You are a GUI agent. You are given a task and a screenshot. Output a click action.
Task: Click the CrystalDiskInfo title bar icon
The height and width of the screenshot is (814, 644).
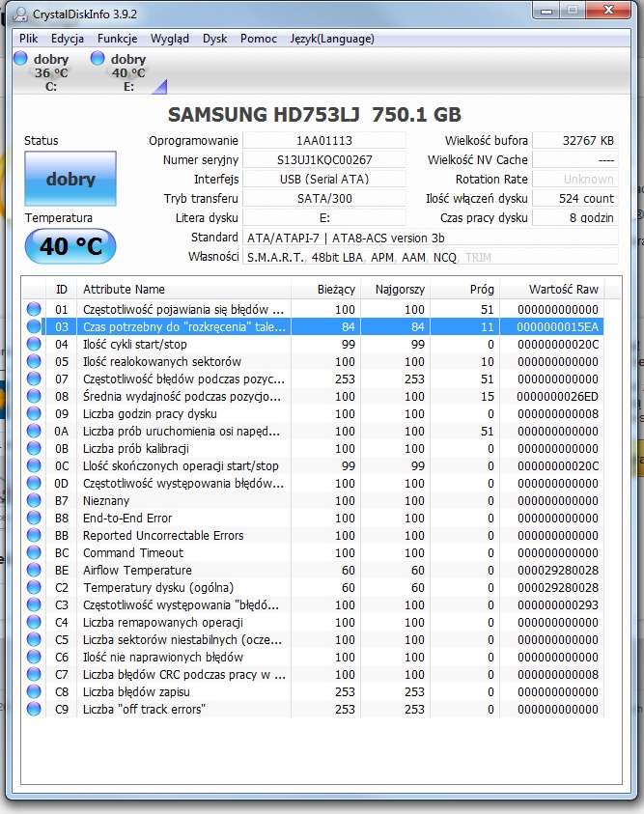click(20, 14)
